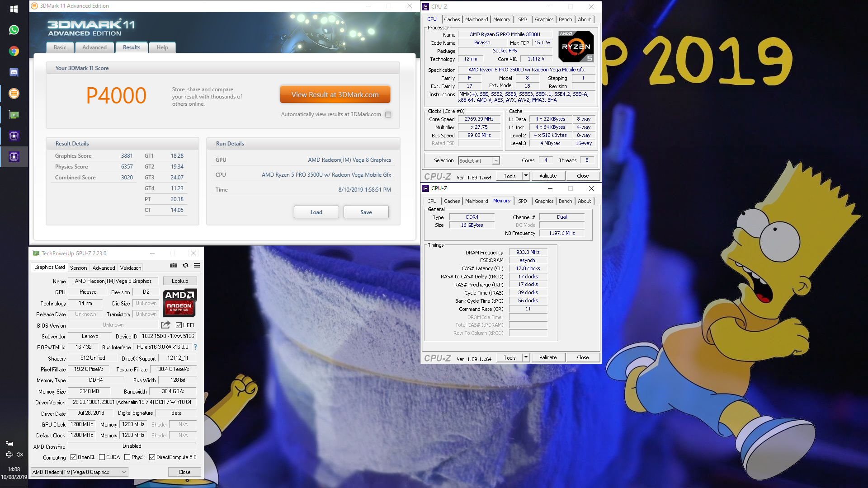Viewport: 868px width, 488px height.
Task: Open the About tab in top CPU-Z
Action: click(x=584, y=19)
